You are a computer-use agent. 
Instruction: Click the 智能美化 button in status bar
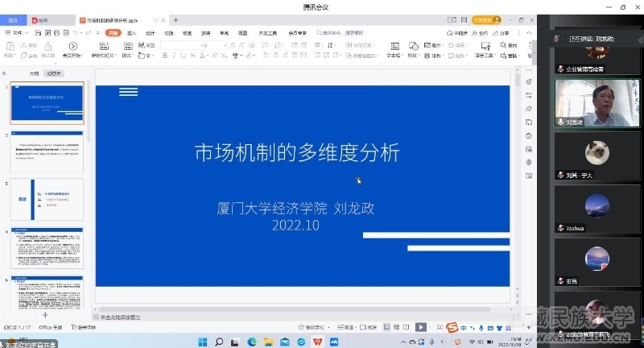click(314, 327)
